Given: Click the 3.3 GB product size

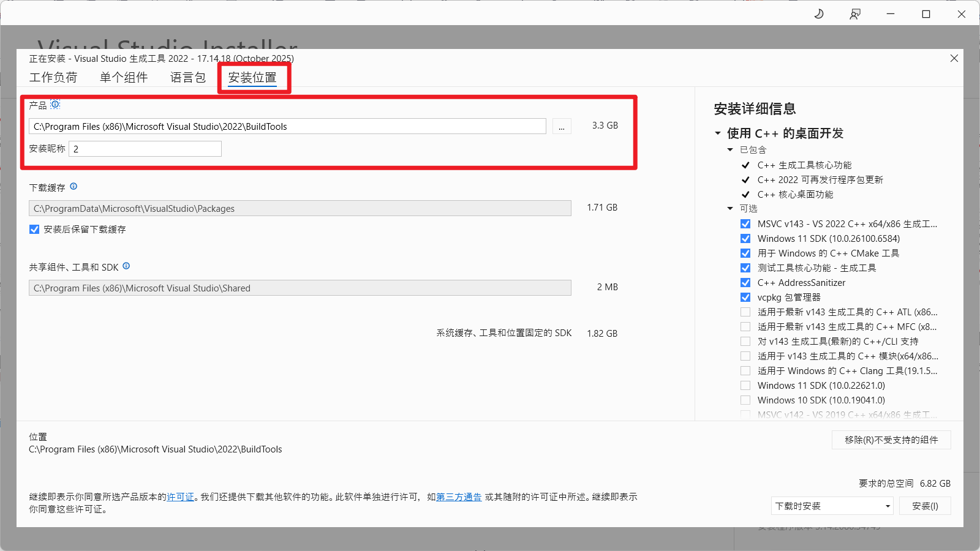Looking at the screenshot, I should click(x=605, y=126).
